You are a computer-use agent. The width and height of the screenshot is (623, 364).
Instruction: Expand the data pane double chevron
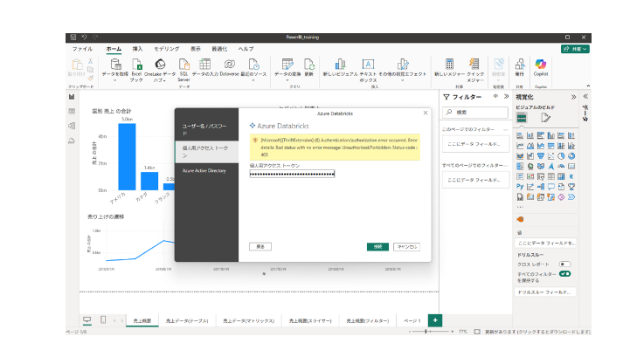point(585,97)
